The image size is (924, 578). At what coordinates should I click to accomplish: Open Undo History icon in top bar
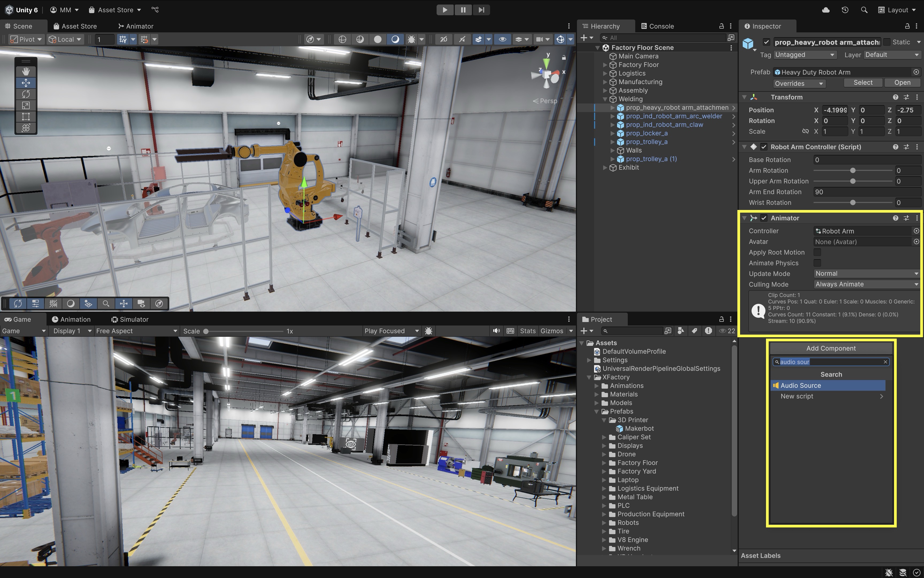click(x=845, y=10)
